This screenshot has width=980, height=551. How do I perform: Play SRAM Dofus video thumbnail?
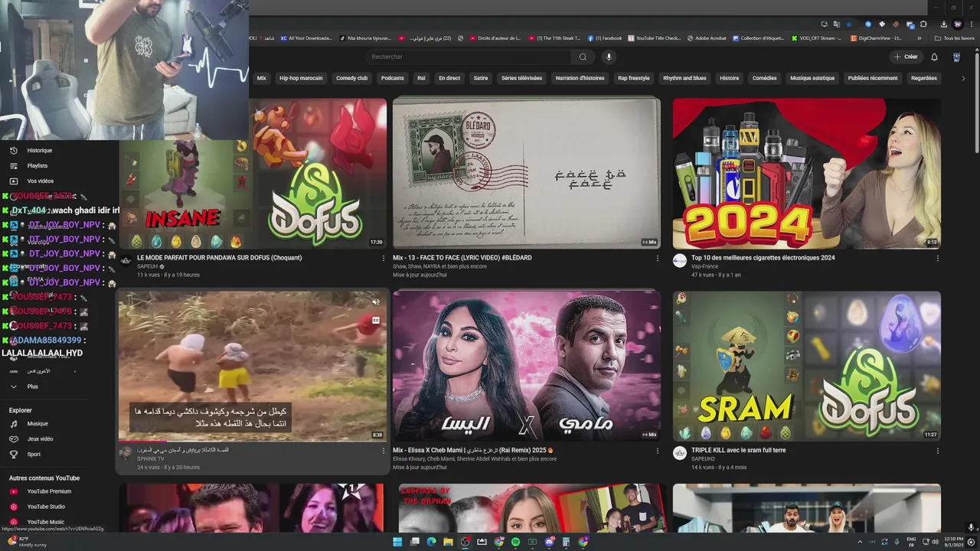(x=807, y=366)
